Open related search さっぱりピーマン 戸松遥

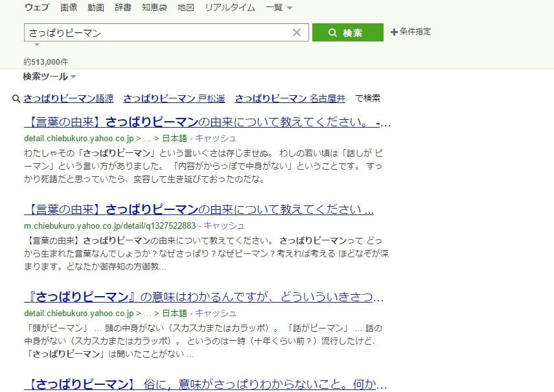pos(174,98)
